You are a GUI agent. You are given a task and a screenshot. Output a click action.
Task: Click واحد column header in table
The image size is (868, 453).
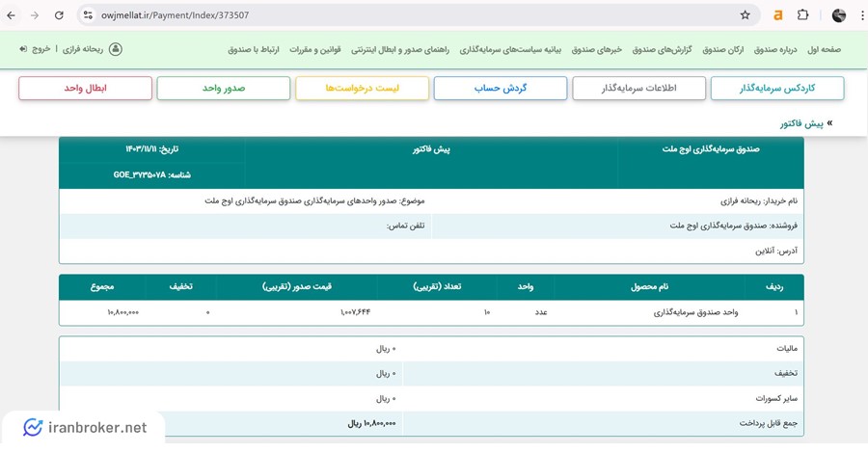click(x=526, y=287)
